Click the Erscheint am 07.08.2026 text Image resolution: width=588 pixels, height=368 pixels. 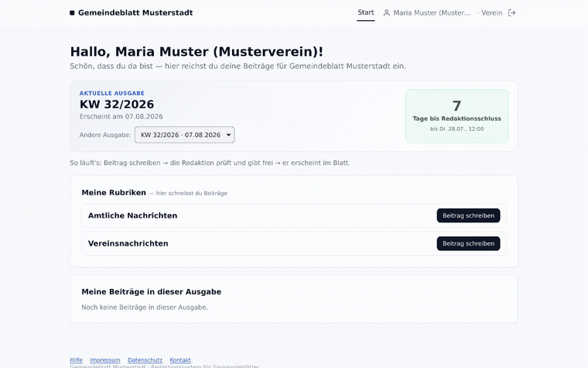click(x=121, y=116)
